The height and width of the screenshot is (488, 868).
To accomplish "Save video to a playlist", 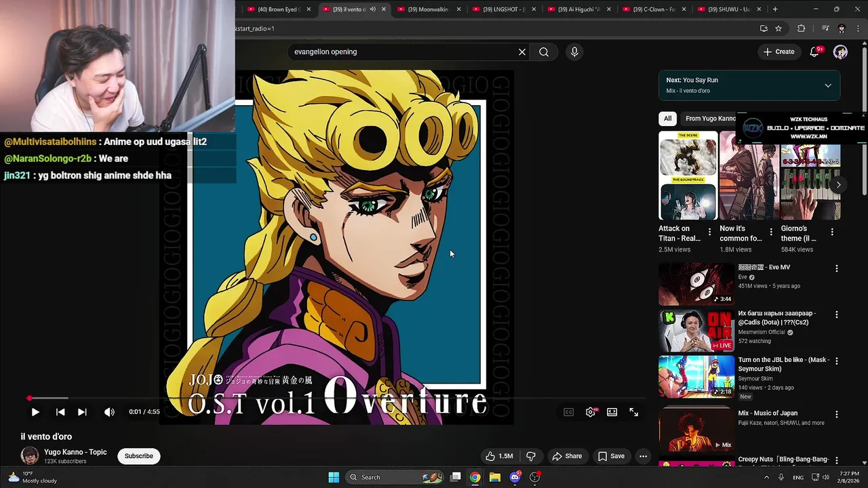I will click(x=611, y=456).
